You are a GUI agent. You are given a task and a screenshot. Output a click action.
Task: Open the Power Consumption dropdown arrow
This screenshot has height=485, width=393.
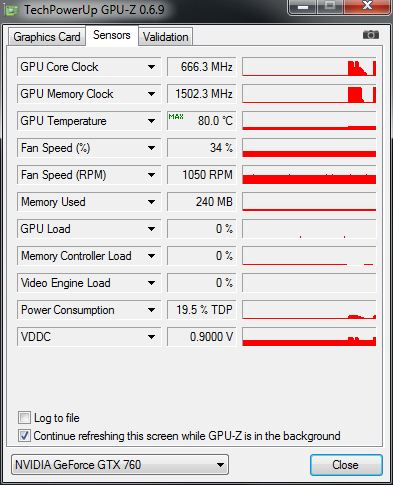click(x=151, y=310)
